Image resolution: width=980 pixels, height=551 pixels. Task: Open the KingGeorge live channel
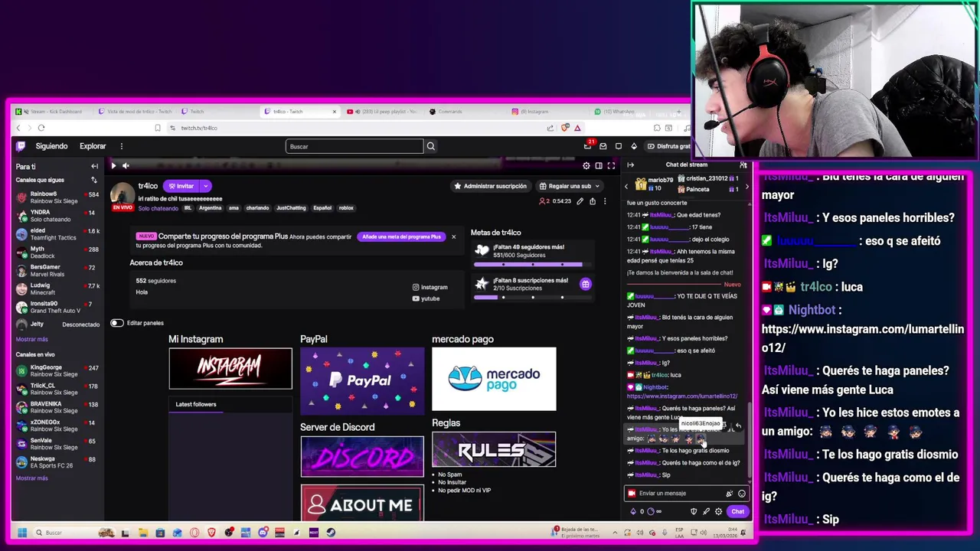pos(57,370)
